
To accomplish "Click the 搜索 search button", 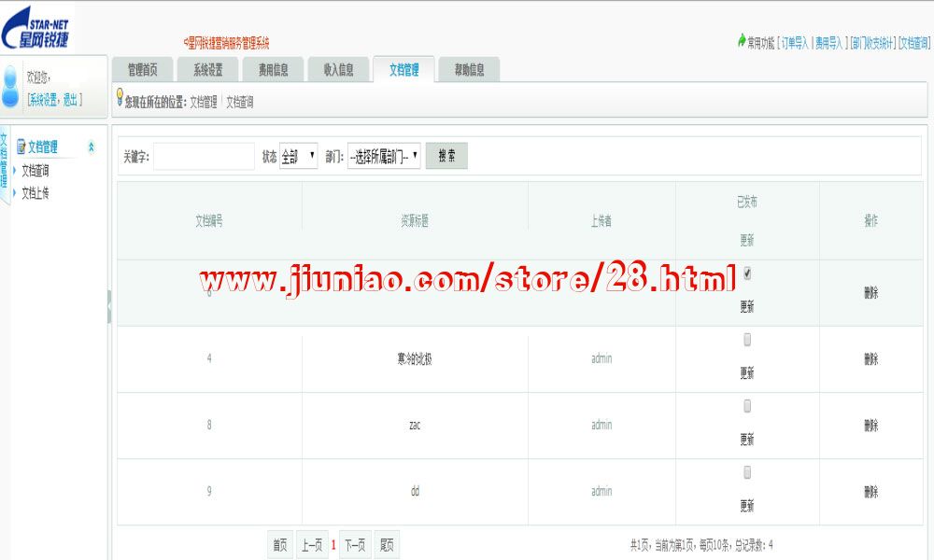I will pos(446,156).
